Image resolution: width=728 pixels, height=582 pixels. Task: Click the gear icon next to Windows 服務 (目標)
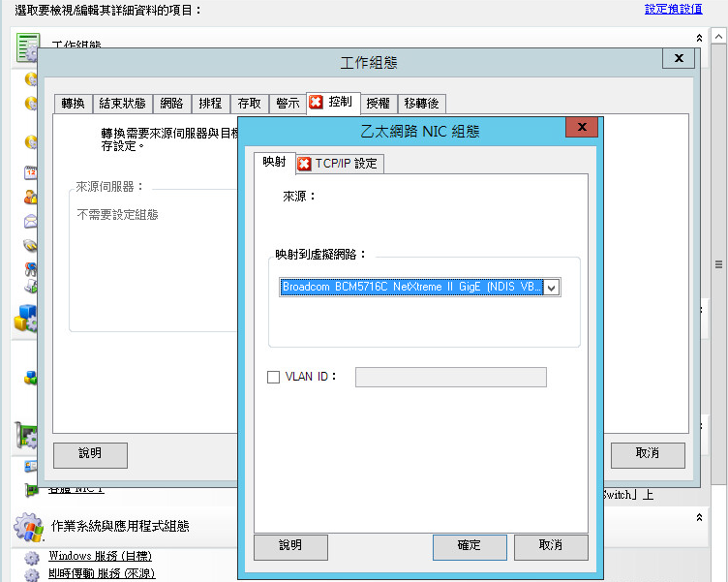(x=31, y=557)
